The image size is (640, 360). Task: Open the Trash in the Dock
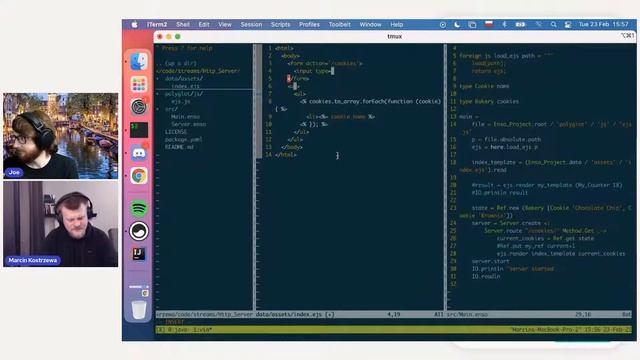(139, 309)
